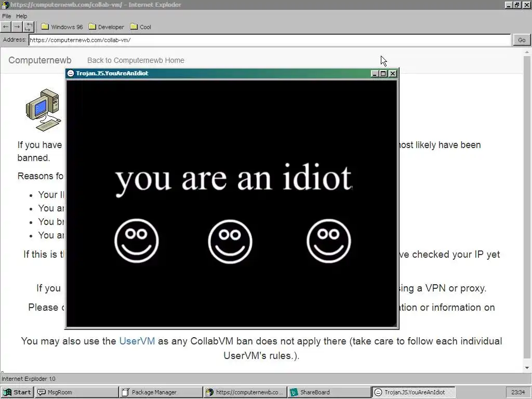
Task: Click the address bar URL field
Action: point(270,39)
